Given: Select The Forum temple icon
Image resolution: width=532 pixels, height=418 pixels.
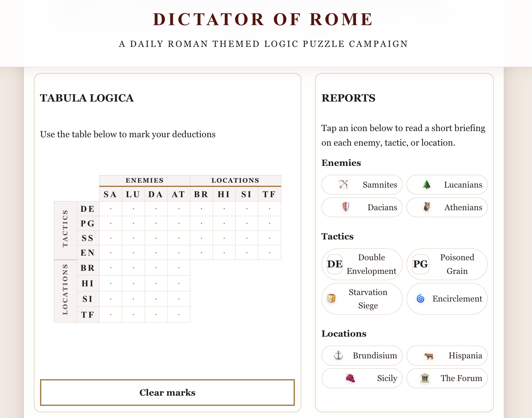Looking at the screenshot, I should click(425, 378).
